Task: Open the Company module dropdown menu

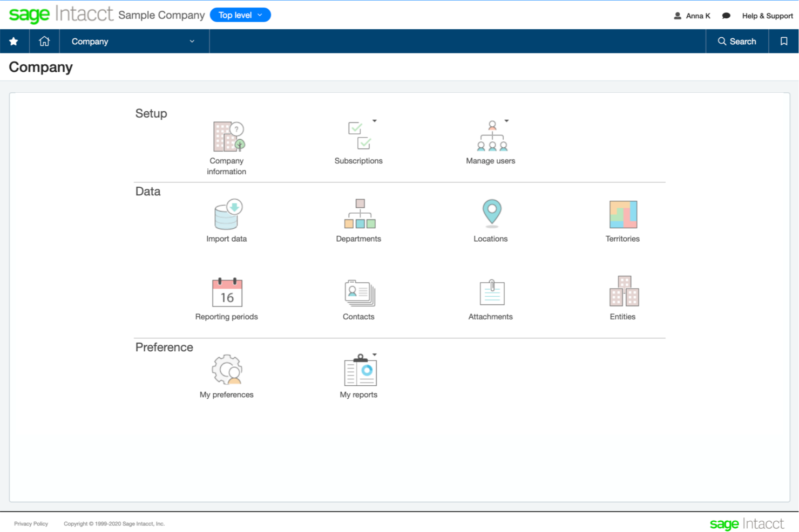Action: click(133, 42)
